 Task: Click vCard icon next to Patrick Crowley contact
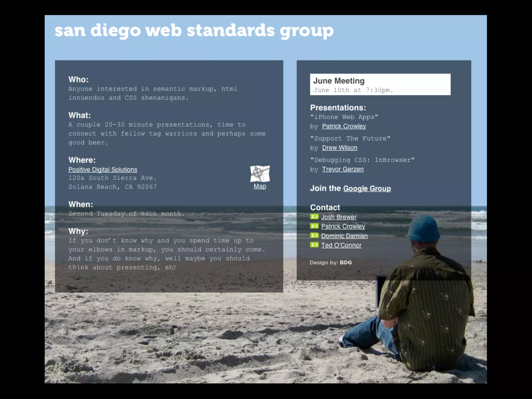(314, 226)
